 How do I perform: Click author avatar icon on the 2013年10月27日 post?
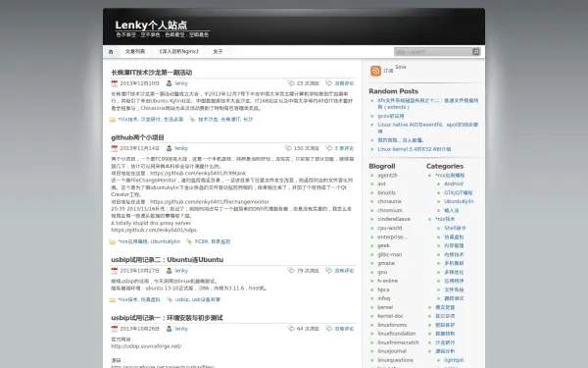pyautogui.click(x=170, y=271)
